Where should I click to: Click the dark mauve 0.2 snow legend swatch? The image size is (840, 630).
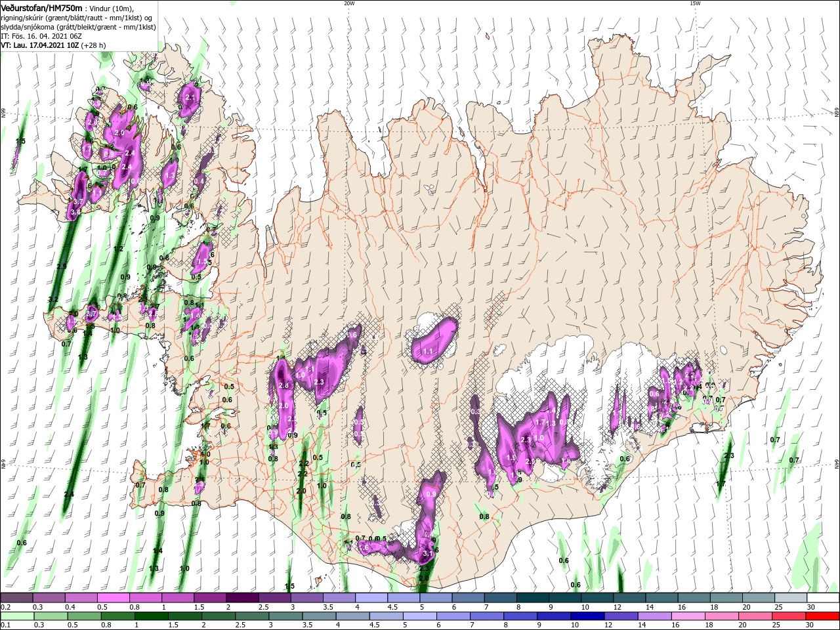(16, 598)
